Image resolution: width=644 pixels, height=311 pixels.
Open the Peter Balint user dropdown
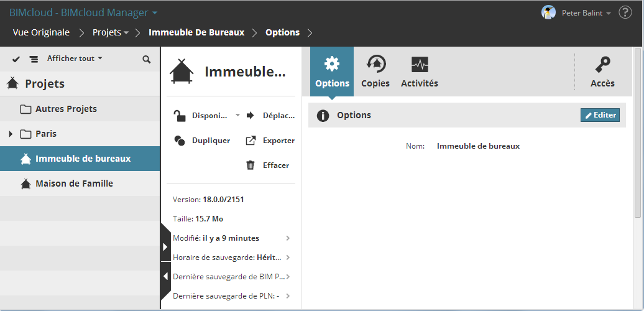(x=586, y=12)
